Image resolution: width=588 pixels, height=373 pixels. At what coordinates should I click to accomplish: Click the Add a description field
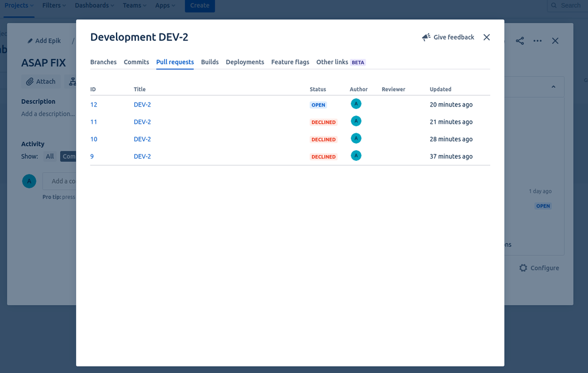(48, 114)
